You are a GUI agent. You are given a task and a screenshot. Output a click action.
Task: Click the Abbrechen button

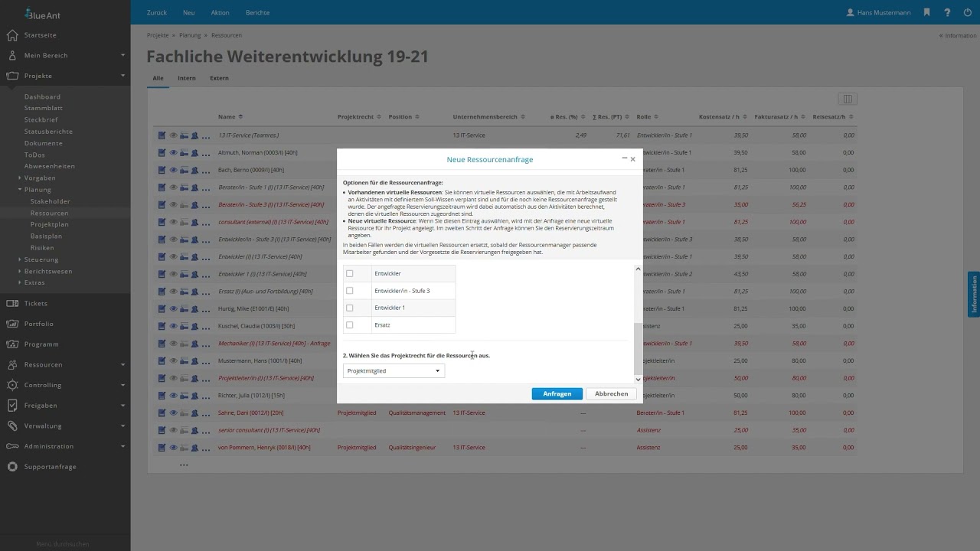click(611, 393)
